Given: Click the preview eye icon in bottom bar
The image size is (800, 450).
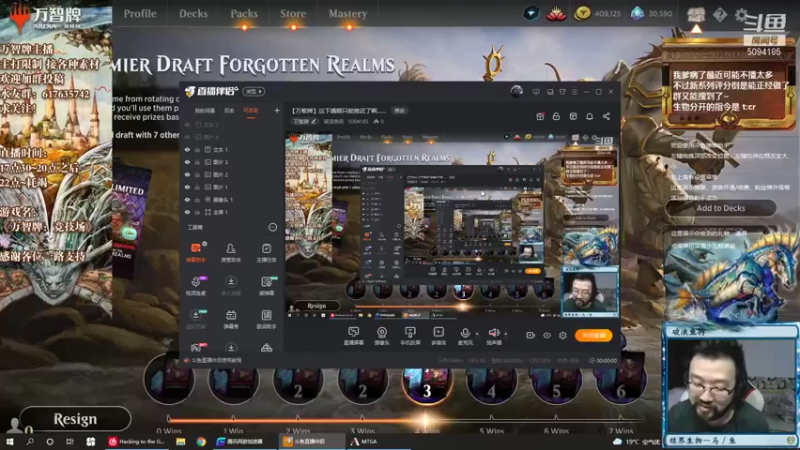Looking at the screenshot, I should [547, 335].
